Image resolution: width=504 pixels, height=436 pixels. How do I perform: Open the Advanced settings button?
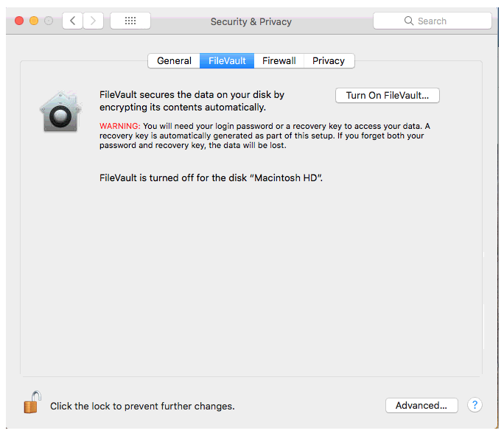(x=421, y=406)
